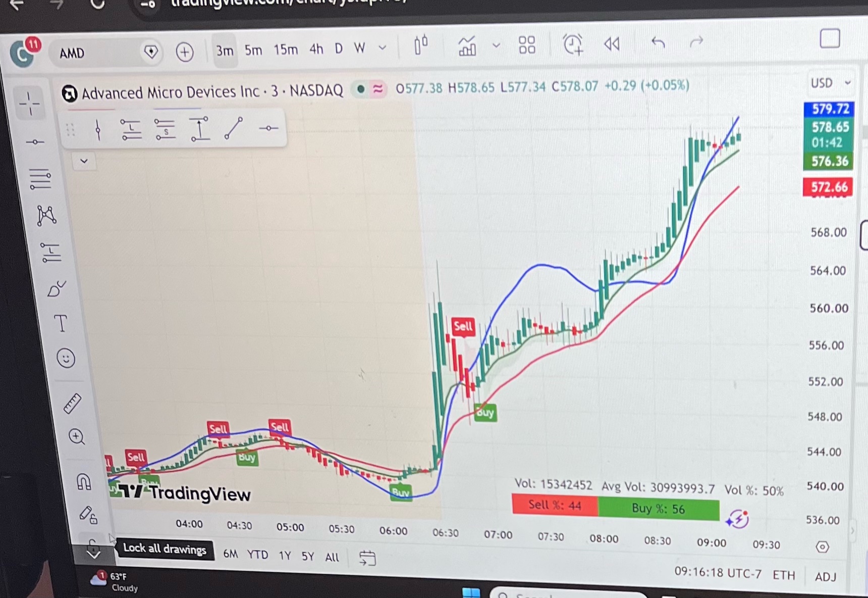The width and height of the screenshot is (868, 598).
Task: Click the Replay rewind icon
Action: (612, 44)
